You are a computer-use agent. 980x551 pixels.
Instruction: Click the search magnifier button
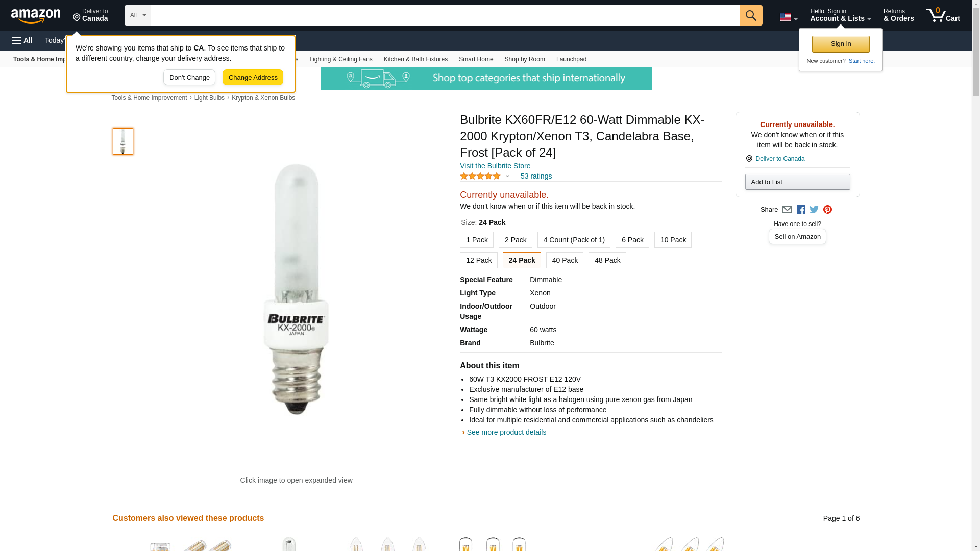(751, 15)
